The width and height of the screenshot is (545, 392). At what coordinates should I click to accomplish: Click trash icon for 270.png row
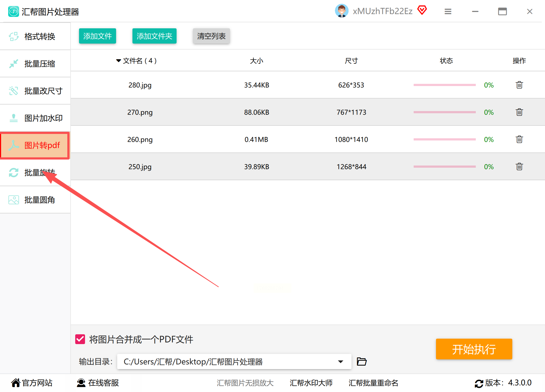(x=519, y=112)
